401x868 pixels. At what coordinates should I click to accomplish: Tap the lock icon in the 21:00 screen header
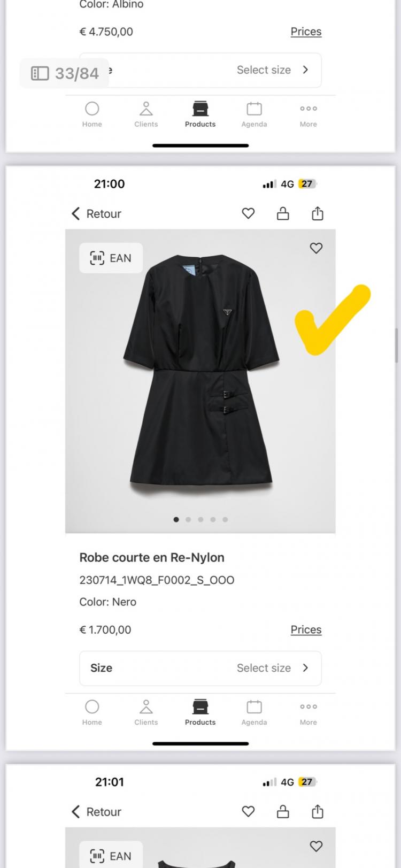[283, 213]
